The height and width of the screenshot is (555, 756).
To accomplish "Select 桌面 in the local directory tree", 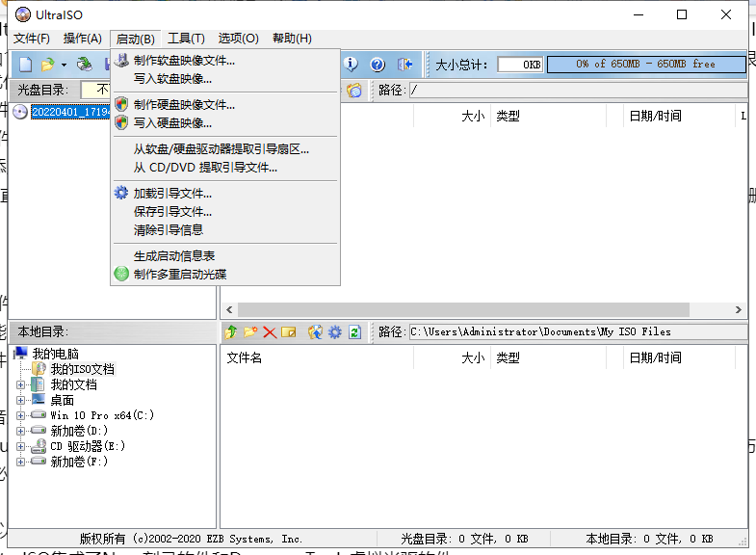I will point(62,400).
